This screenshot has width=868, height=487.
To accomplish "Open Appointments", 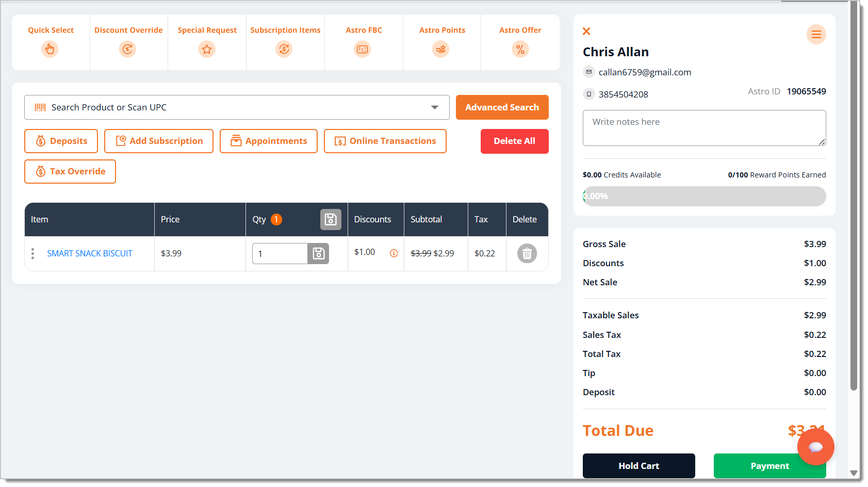I will [x=269, y=141].
